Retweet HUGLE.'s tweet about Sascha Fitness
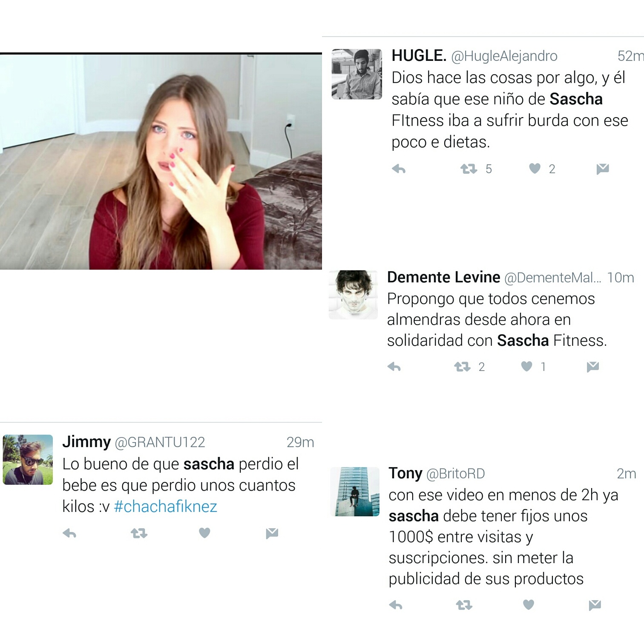This screenshot has width=644, height=644. [469, 169]
